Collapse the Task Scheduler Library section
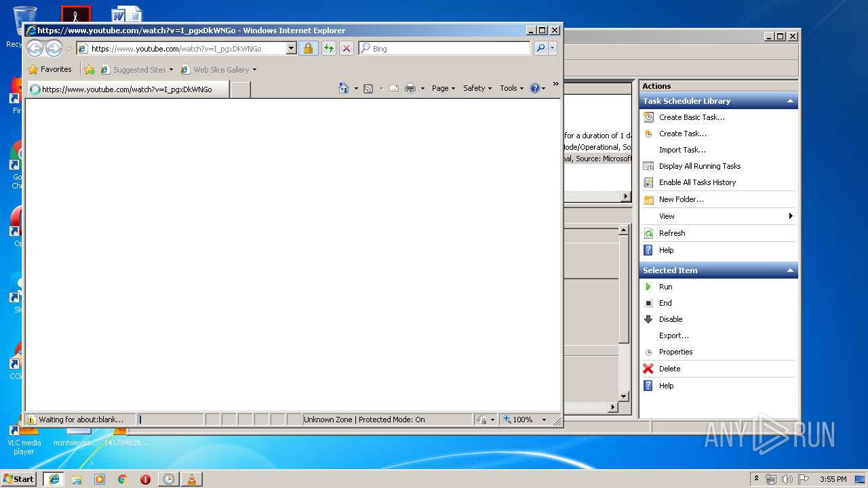The height and width of the screenshot is (488, 868). tap(790, 101)
